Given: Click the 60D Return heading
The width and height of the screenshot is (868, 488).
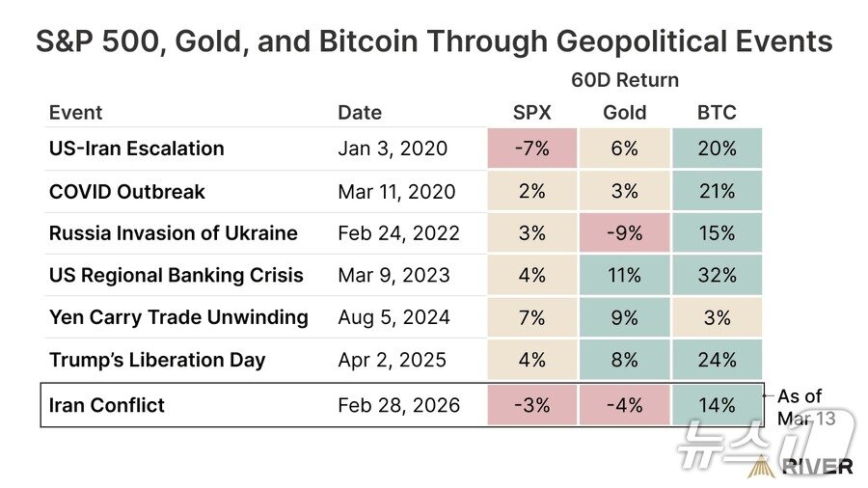Looking at the screenshot, I should [625, 80].
